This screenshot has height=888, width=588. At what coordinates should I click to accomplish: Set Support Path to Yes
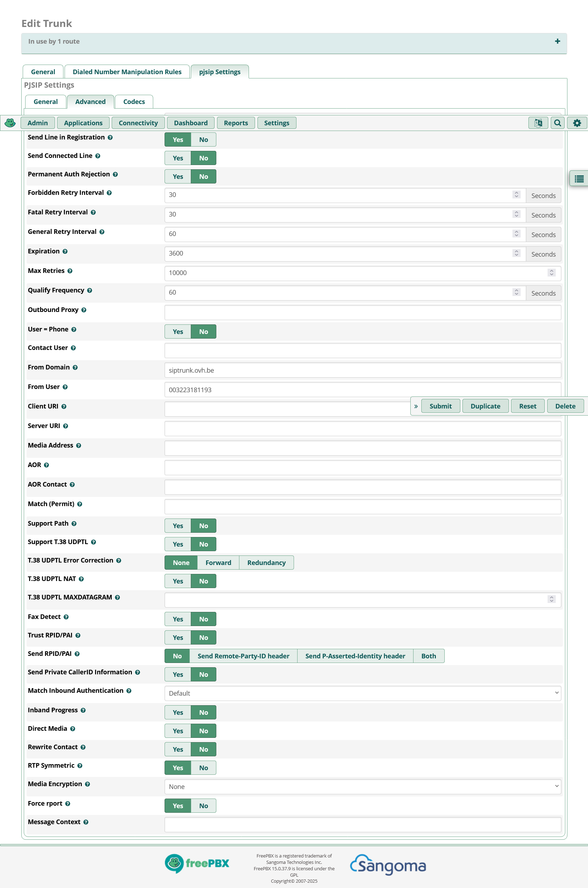click(178, 525)
